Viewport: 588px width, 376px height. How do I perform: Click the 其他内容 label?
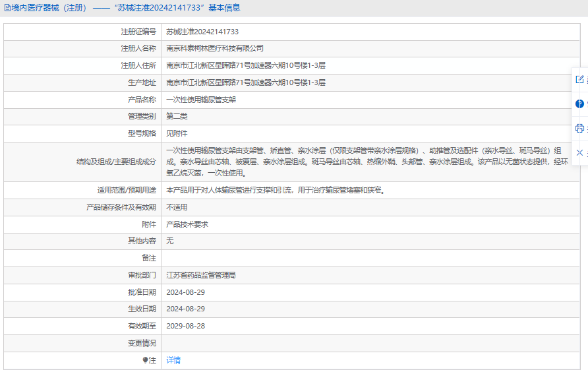coord(142,241)
